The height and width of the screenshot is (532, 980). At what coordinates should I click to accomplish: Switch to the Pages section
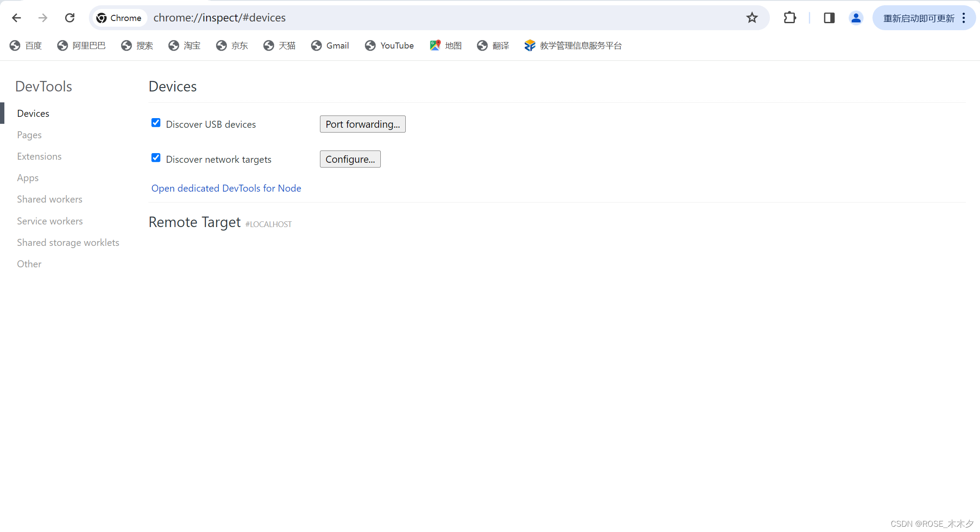click(x=29, y=135)
